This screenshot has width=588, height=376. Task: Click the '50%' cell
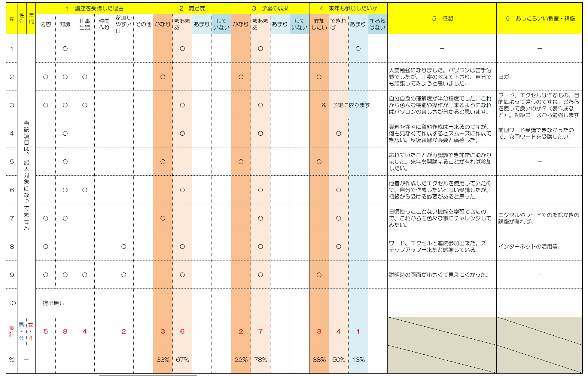tap(339, 359)
